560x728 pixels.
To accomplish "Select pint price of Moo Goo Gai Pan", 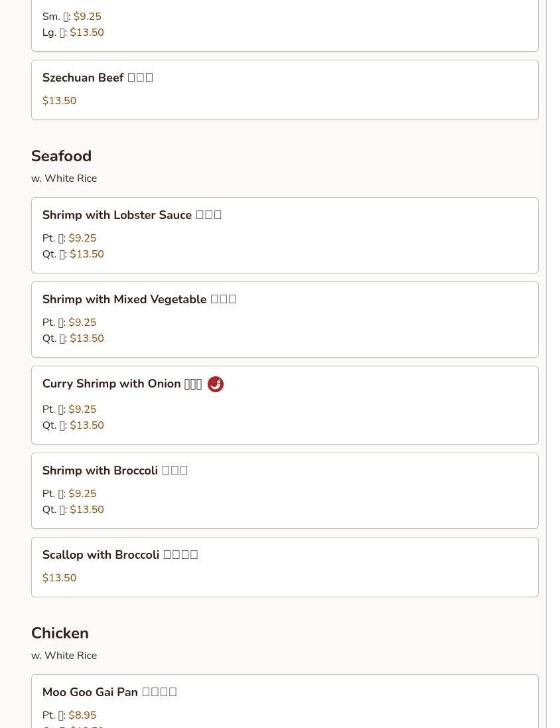I will coord(82,715).
